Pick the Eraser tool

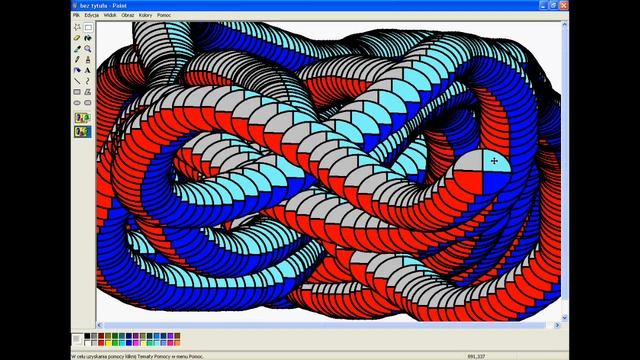(x=77, y=38)
